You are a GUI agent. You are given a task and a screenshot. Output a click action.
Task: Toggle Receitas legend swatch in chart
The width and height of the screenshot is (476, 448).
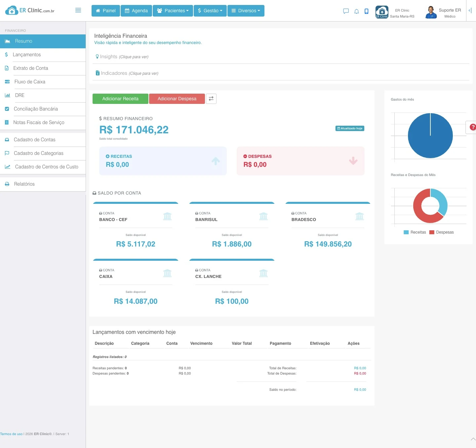[x=406, y=232]
